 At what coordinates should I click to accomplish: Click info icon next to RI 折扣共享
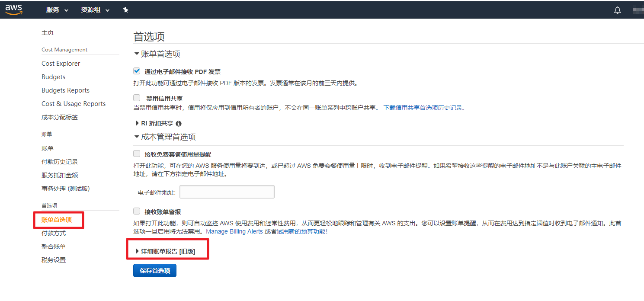179,124
